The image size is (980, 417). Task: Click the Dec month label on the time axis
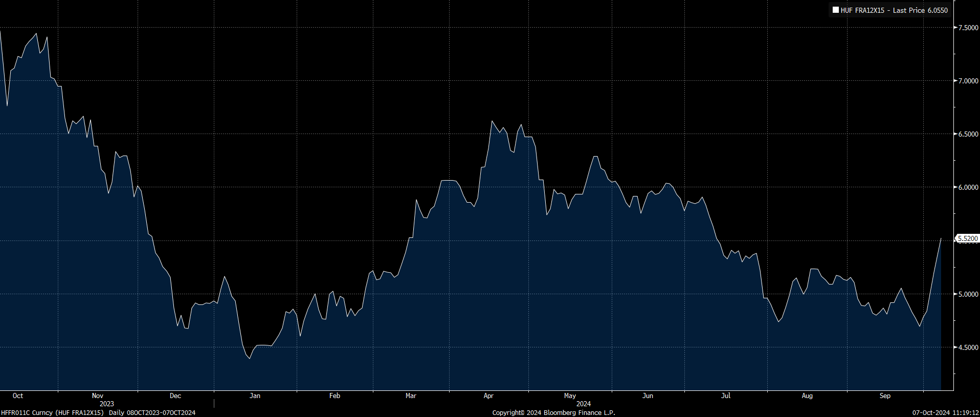click(x=175, y=396)
